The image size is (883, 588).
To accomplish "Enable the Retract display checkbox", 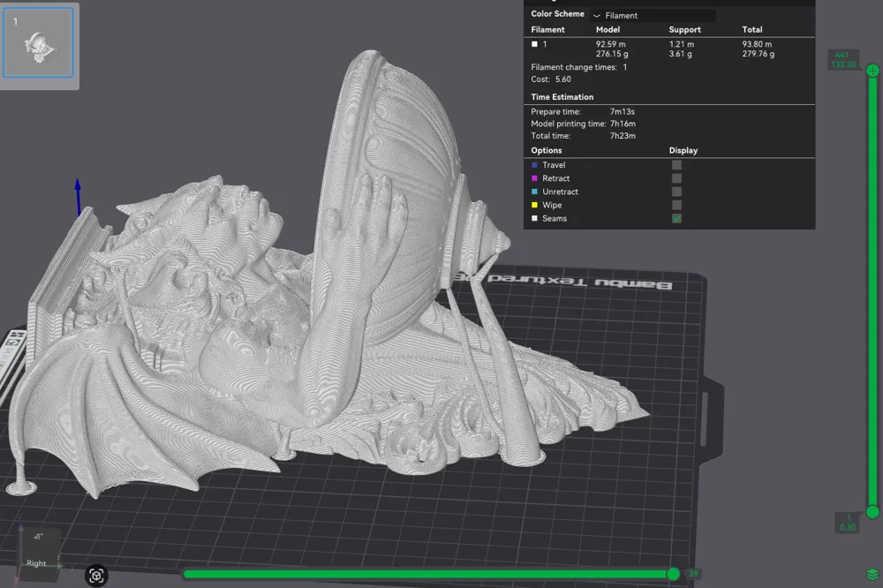I will (675, 178).
